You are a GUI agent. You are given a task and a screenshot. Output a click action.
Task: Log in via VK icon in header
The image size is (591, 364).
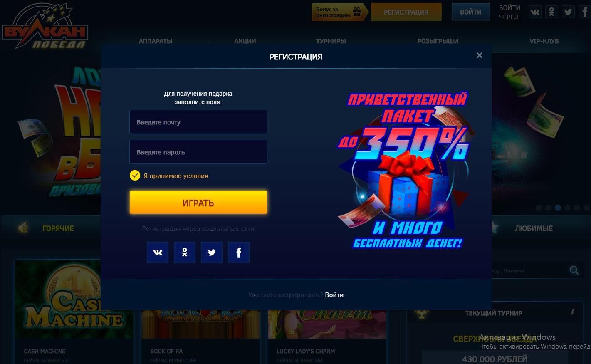point(535,12)
